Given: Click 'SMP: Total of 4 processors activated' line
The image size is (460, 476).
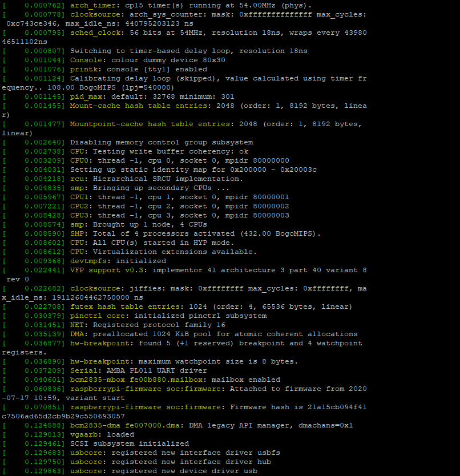Looking at the screenshot, I should (x=195, y=233).
